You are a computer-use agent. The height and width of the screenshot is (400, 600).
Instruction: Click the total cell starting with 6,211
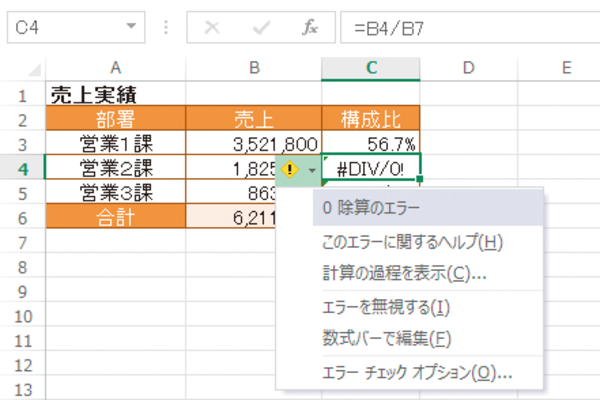[x=232, y=217]
